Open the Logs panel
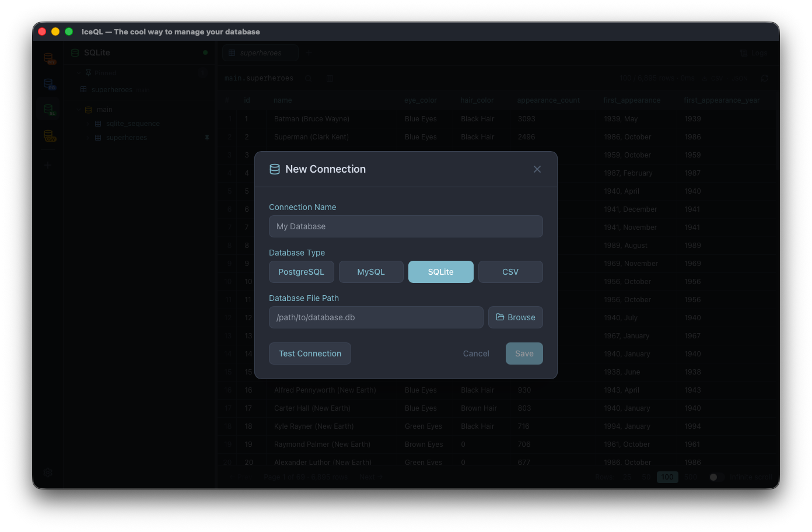The image size is (812, 532). (754, 53)
